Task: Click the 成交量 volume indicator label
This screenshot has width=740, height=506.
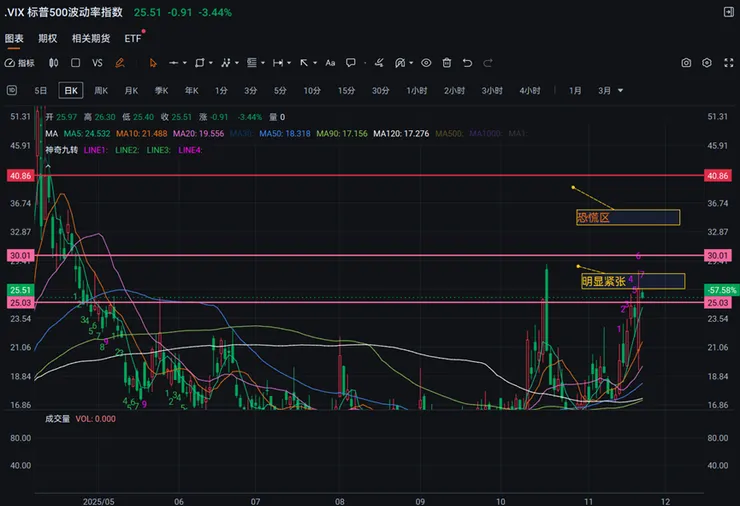Action: click(57, 419)
